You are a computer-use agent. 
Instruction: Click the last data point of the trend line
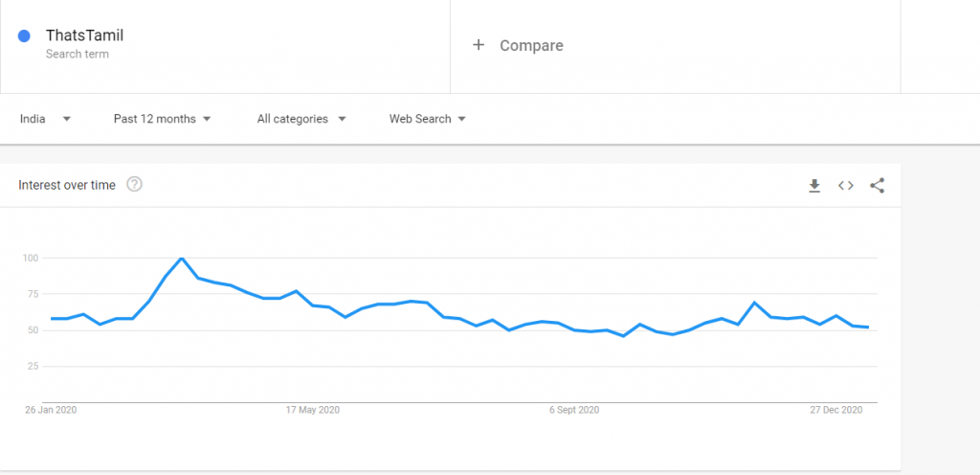click(x=867, y=327)
